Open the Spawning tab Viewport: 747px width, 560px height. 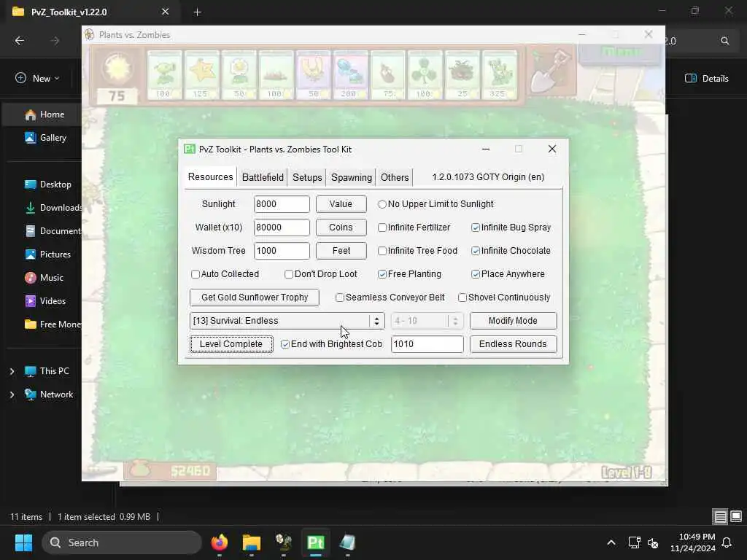point(352,178)
